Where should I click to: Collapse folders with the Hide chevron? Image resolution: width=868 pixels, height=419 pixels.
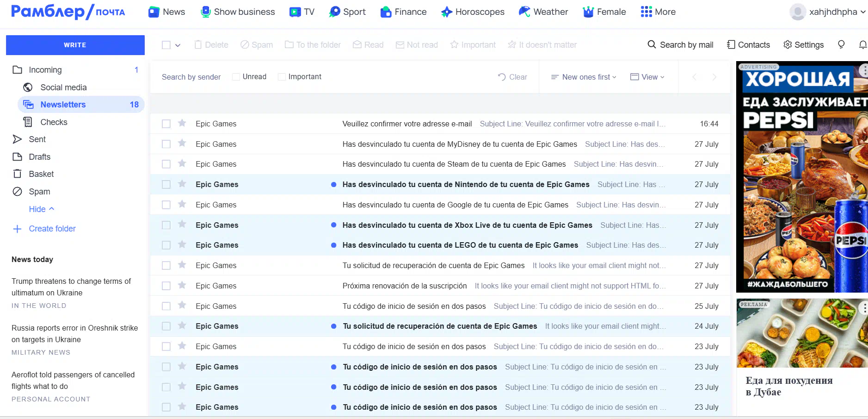(51, 209)
